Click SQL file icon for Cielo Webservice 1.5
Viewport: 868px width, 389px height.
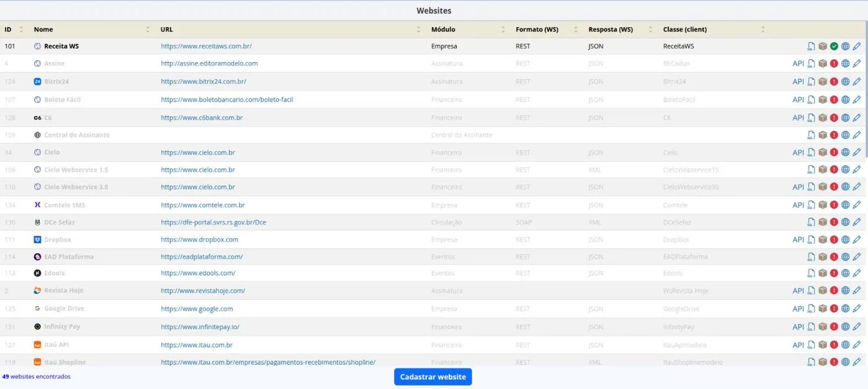(811, 169)
